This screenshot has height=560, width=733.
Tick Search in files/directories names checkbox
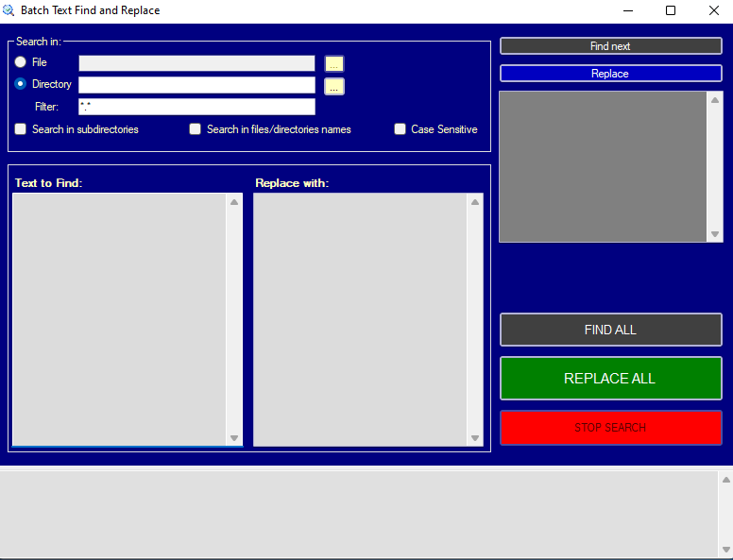pos(195,129)
